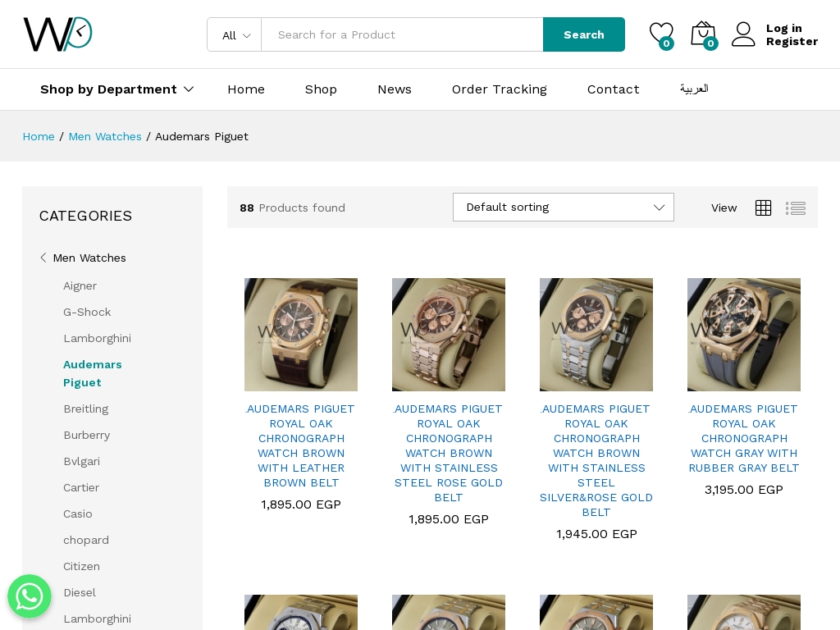The width and height of the screenshot is (840, 630).
Task: Open the wishlist via heart icon
Action: (661, 34)
